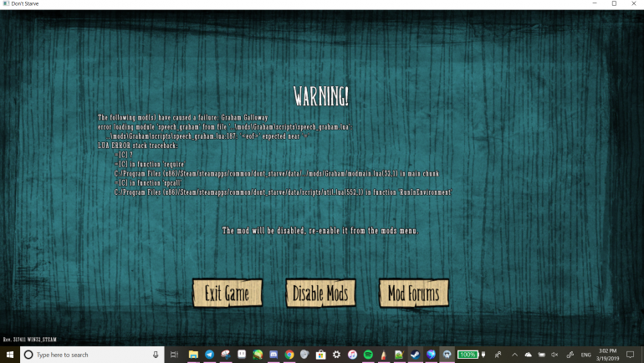Open Spotify from the taskbar
The image size is (644, 363).
pos(368,355)
